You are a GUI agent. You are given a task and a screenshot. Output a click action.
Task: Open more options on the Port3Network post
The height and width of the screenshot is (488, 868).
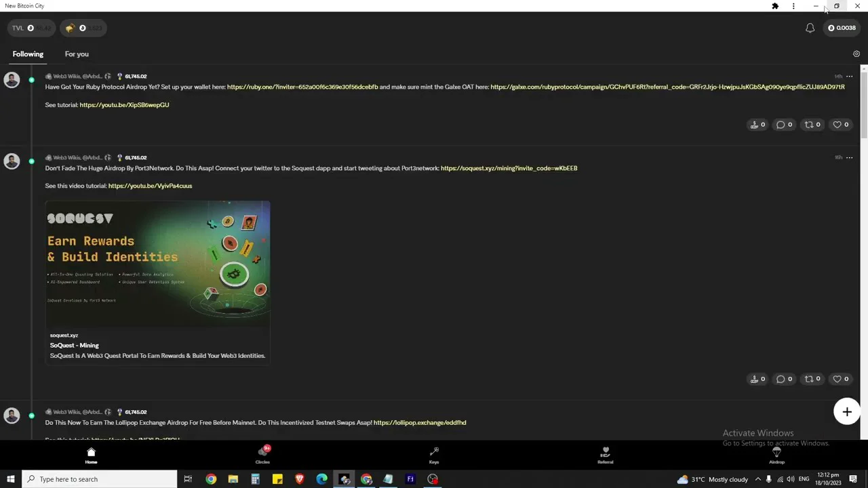point(849,158)
